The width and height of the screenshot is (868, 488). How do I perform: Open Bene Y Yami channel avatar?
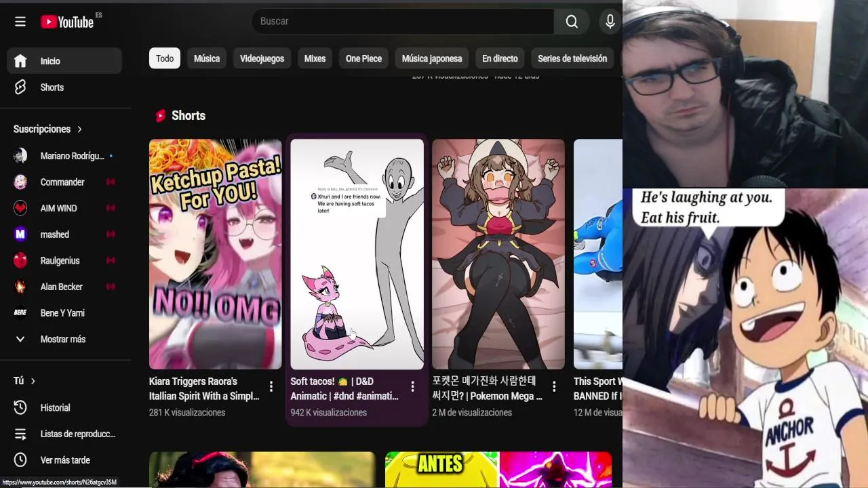pyautogui.click(x=20, y=313)
